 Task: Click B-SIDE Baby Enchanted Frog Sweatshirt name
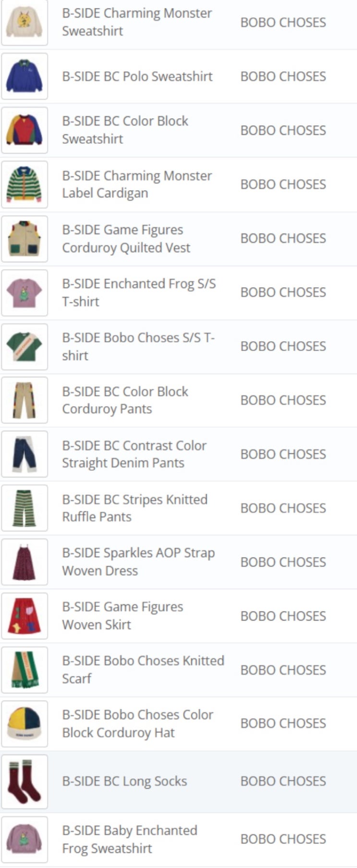pyautogui.click(x=129, y=839)
